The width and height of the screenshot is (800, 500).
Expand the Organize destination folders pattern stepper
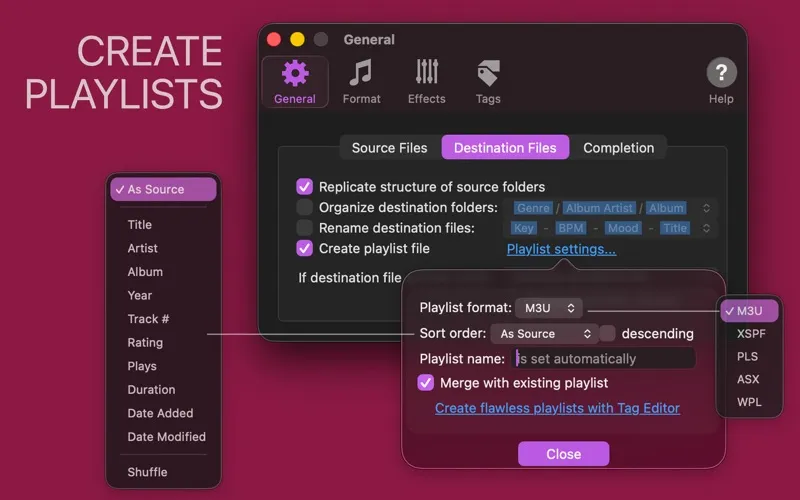706,208
